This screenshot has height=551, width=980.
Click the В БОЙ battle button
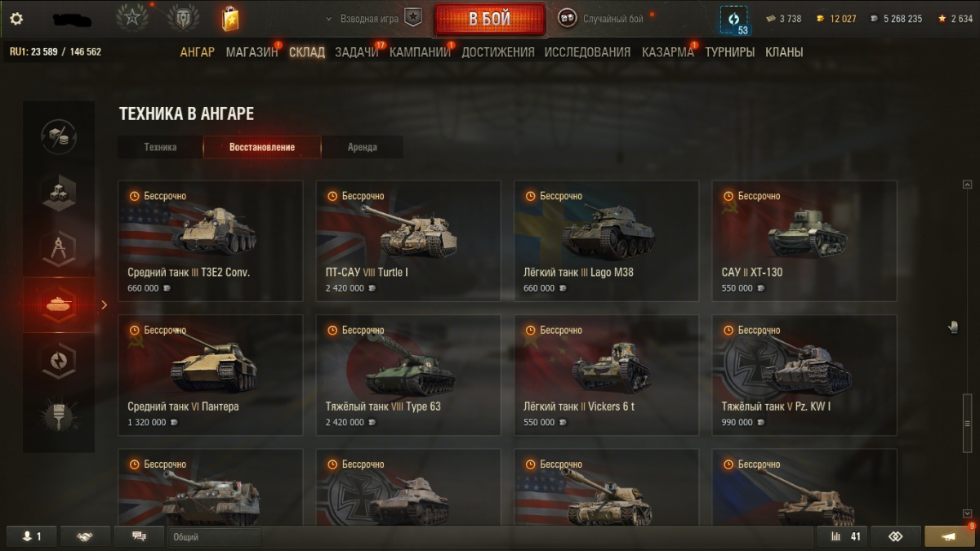(x=489, y=18)
